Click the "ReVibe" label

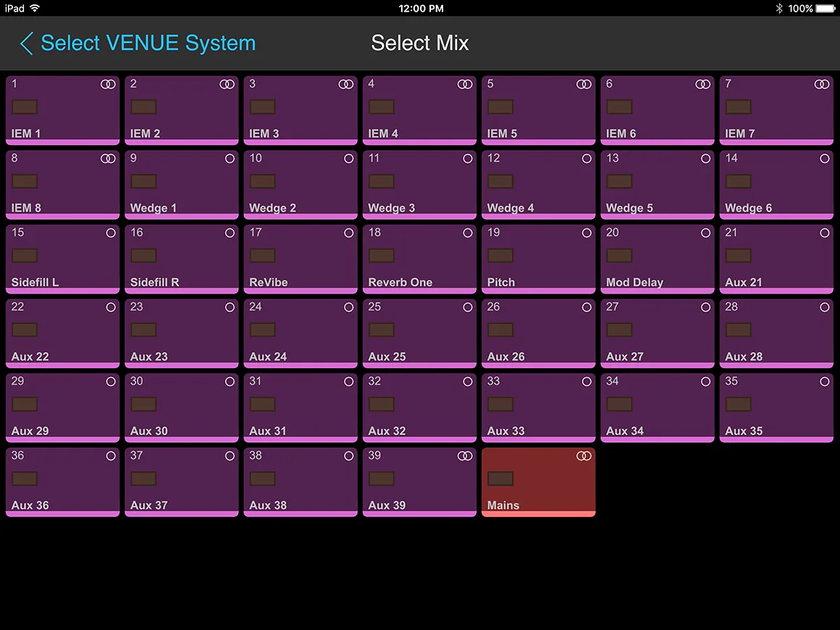(268, 282)
